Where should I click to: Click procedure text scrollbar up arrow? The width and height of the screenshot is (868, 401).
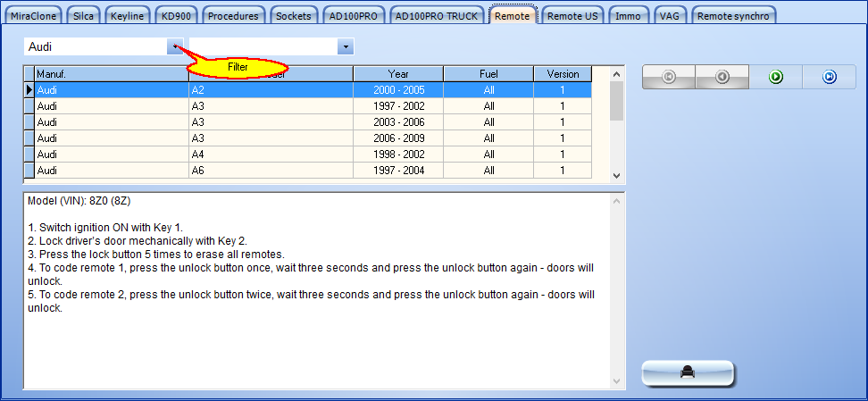(617, 200)
